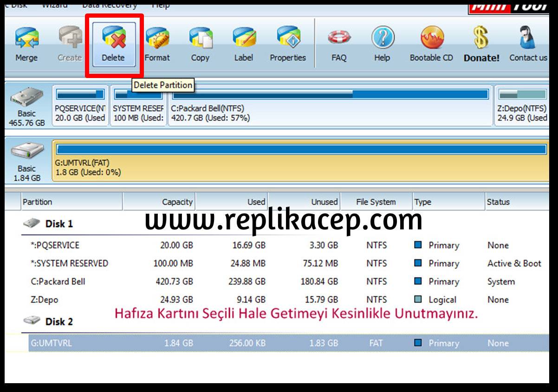
Task: Open the FAQ lifebuoy icon
Action: point(339,44)
